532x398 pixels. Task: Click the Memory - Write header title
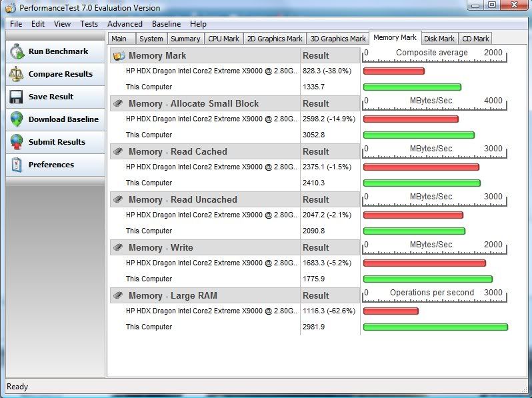tap(161, 247)
